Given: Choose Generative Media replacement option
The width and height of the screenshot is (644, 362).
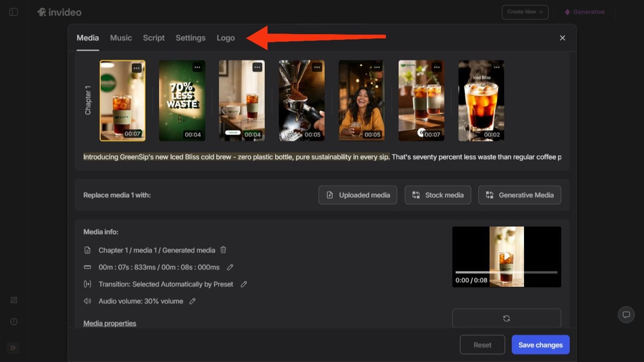Looking at the screenshot, I should 519,195.
